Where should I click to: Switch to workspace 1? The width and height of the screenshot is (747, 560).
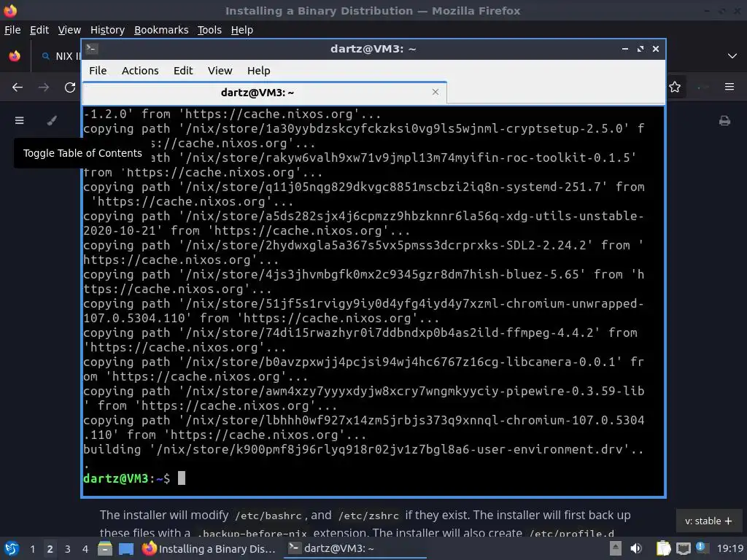click(x=32, y=549)
